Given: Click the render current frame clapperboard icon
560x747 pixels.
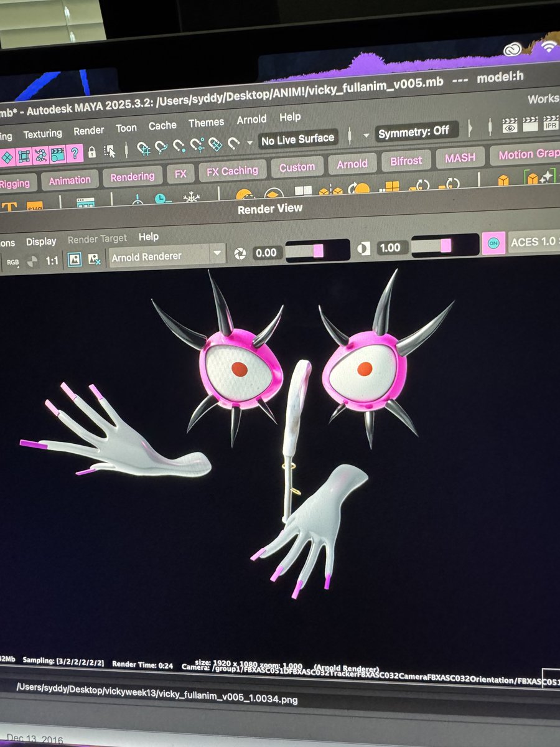Looking at the screenshot, I should point(530,123).
